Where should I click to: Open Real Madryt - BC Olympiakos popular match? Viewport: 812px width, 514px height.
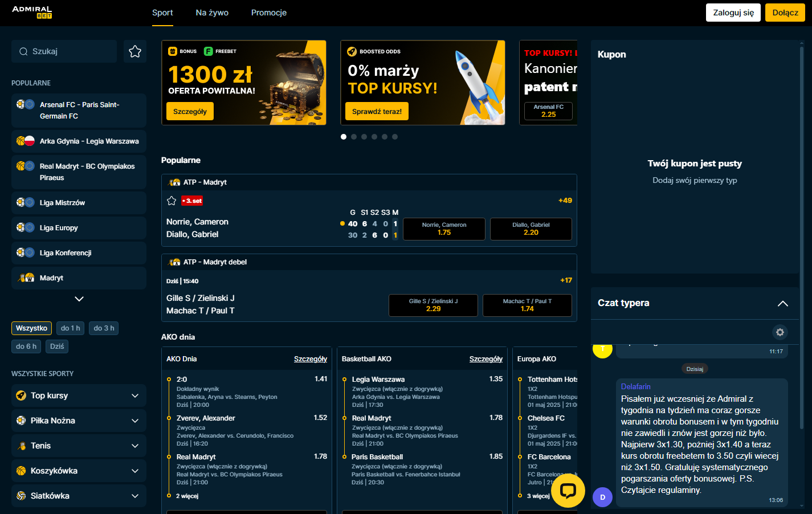(x=79, y=172)
